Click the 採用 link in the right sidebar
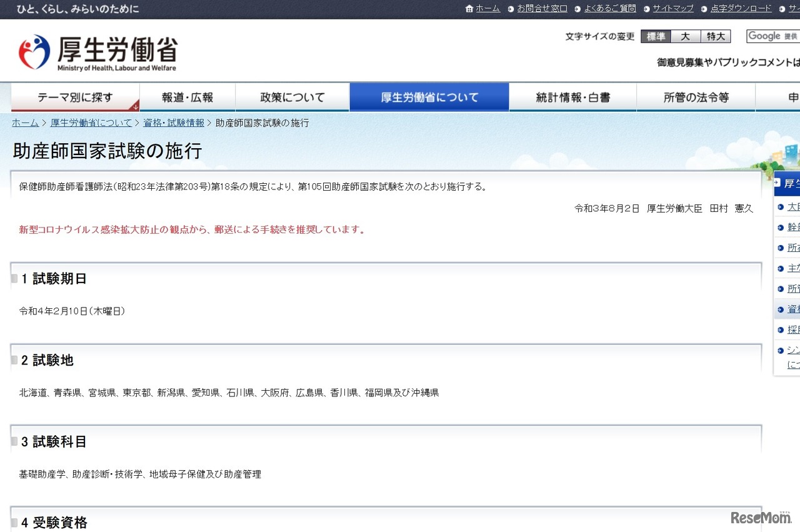Screen dimensions: 800x532 click(x=792, y=329)
